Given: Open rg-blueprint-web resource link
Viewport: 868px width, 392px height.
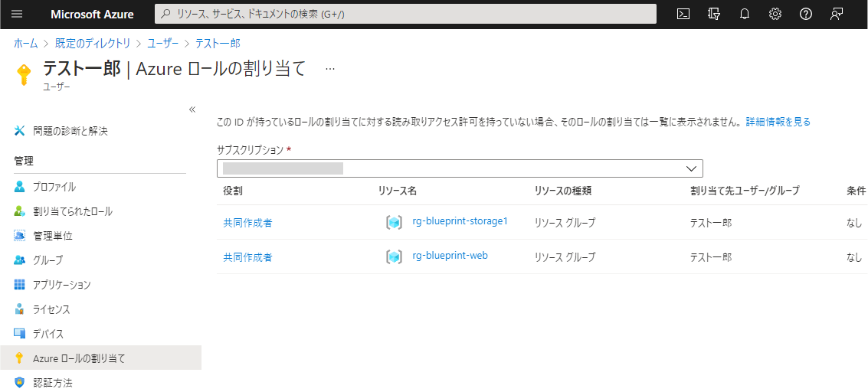Looking at the screenshot, I should coord(450,256).
